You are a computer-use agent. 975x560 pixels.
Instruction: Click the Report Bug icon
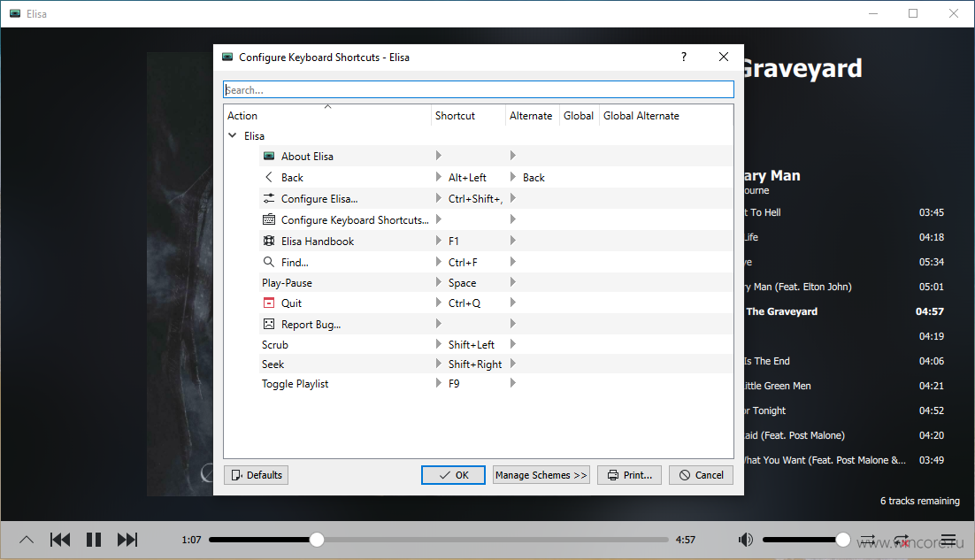pyautogui.click(x=269, y=324)
